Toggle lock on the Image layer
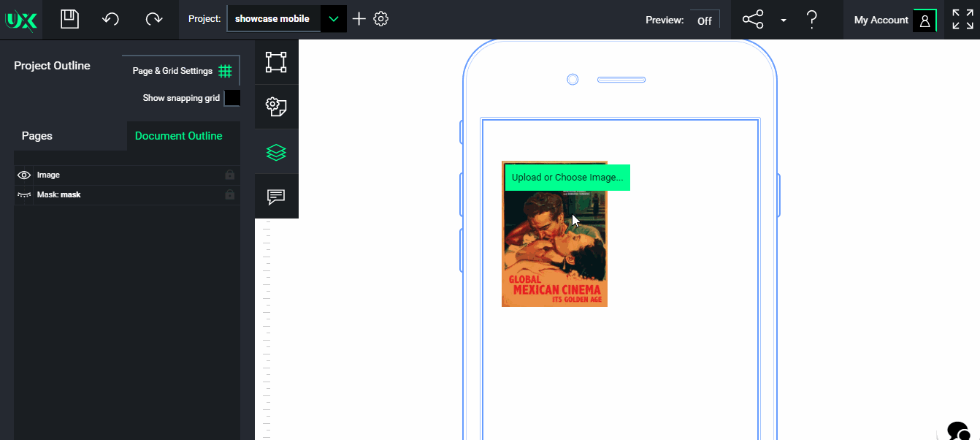The height and width of the screenshot is (440, 980). pyautogui.click(x=230, y=175)
